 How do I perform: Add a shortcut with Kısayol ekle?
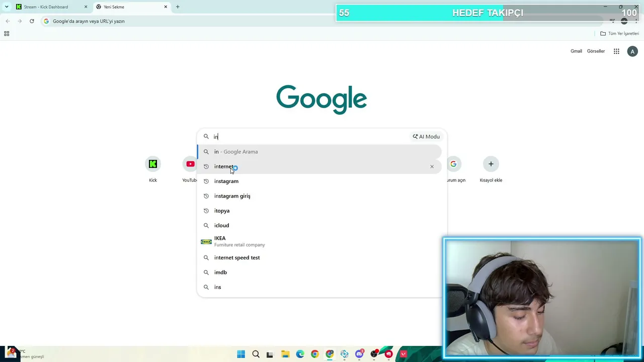pyautogui.click(x=491, y=169)
